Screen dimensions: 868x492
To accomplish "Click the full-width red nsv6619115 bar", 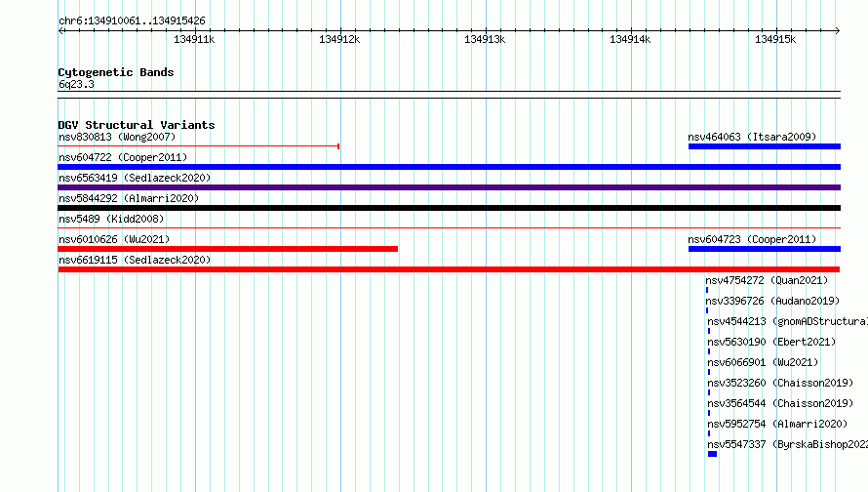I will coord(449,269).
